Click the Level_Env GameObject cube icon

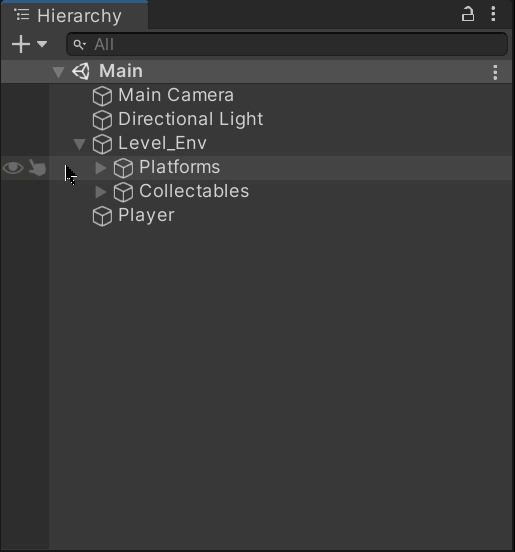coord(102,144)
